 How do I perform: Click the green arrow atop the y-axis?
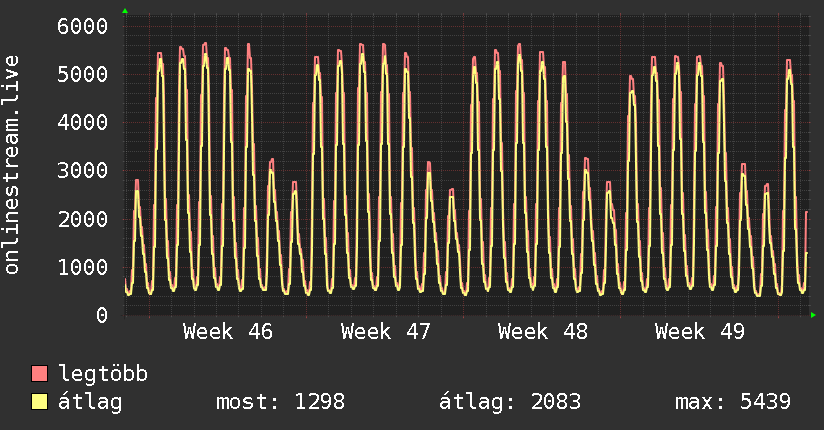click(x=125, y=11)
